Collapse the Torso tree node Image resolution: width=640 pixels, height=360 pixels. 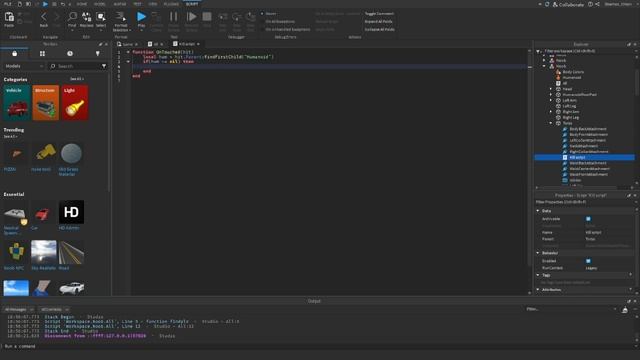551,123
